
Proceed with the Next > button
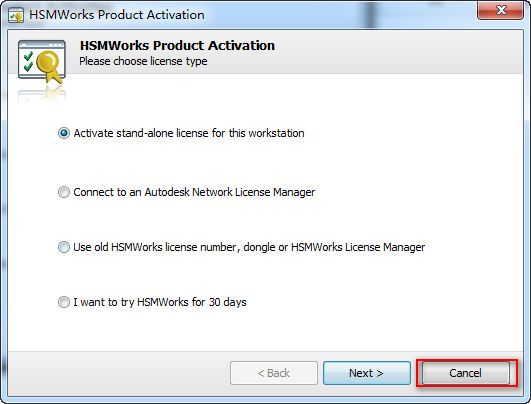[367, 373]
